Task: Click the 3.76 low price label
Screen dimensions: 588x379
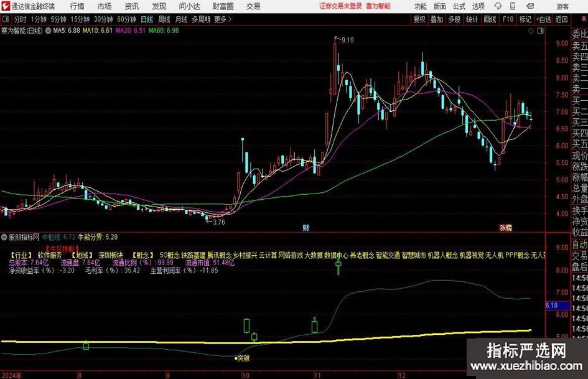Action: 219,222
